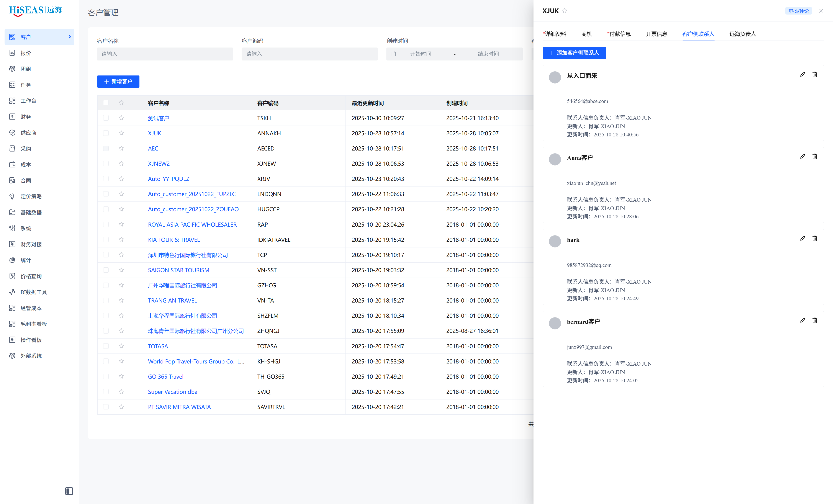833x504 pixels.
Task: Click the 客户名称 search input
Action: point(165,54)
